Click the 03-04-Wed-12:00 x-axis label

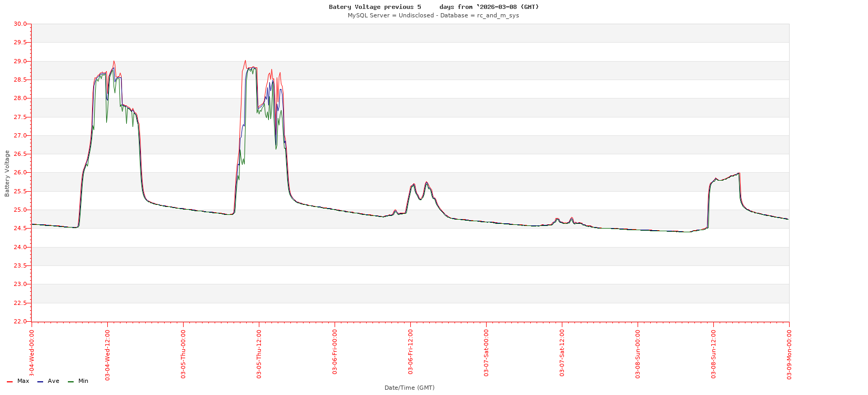[108, 354]
